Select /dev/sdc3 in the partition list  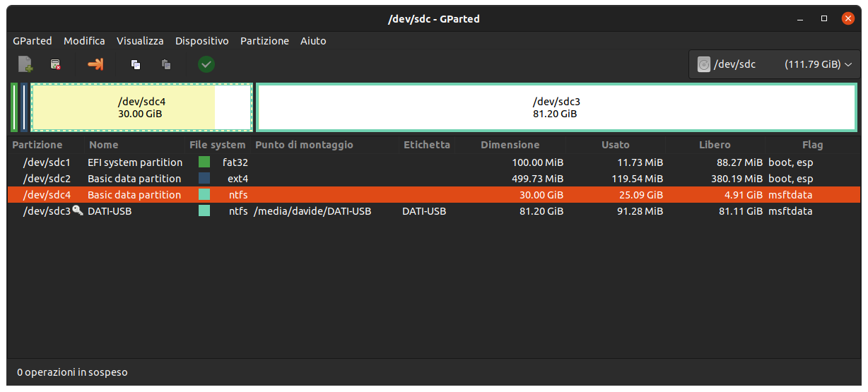434,210
